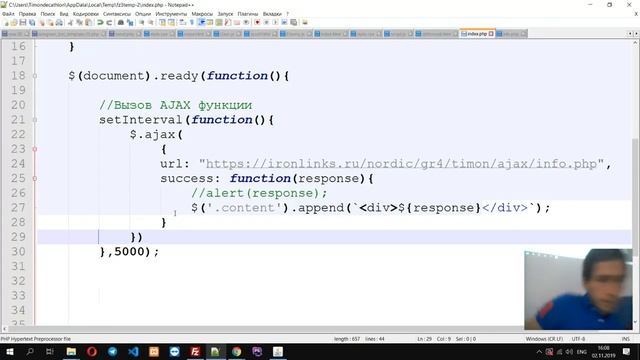Viewport: 640px width, 360px height.
Task: Open the UTF-8 encoding status field
Action: click(x=578, y=339)
